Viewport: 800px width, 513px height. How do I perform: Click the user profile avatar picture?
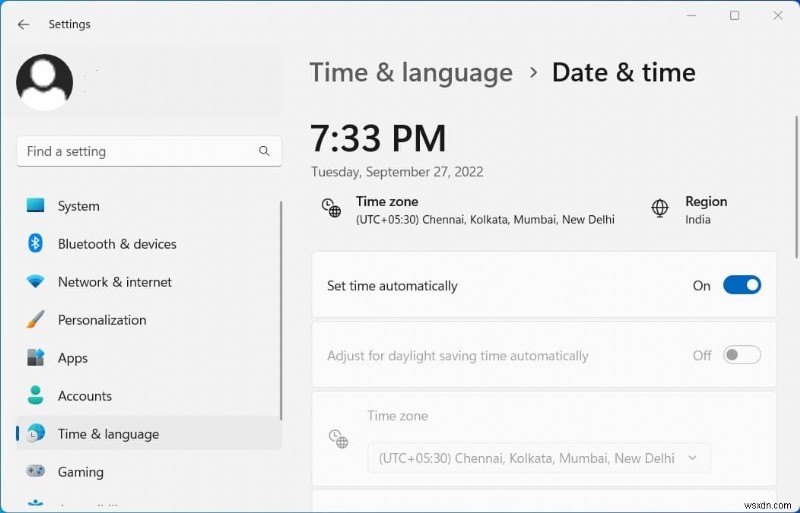(45, 82)
